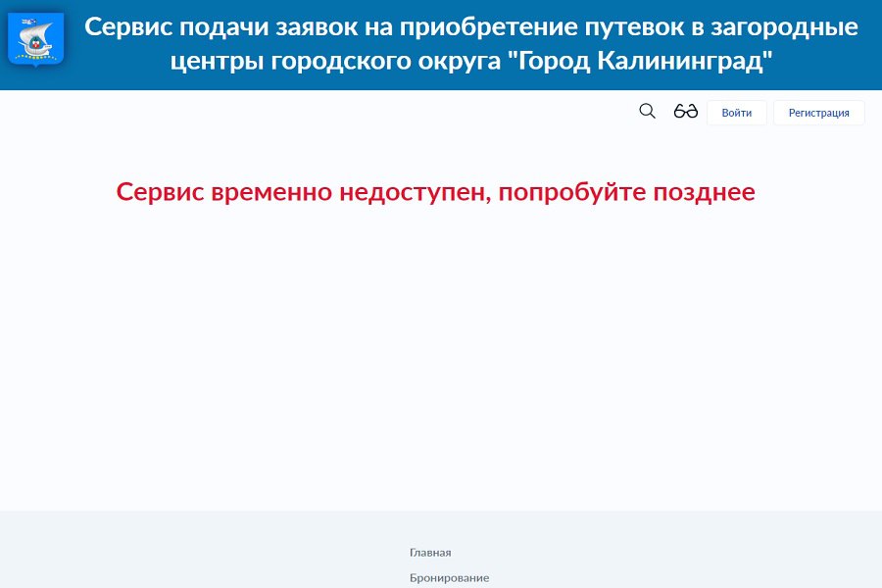The width and height of the screenshot is (882, 588).
Task: Click the word "недоступен" in the error message
Action: (x=413, y=192)
